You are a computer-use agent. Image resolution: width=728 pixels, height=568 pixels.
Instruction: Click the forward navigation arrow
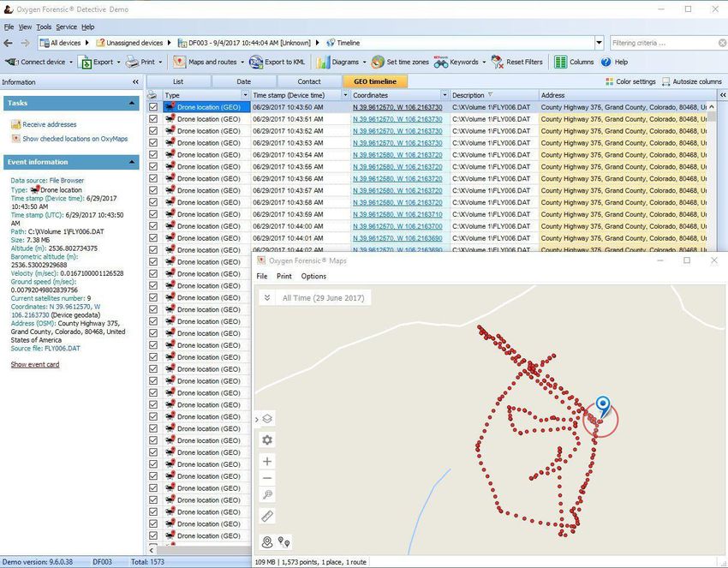click(25, 43)
